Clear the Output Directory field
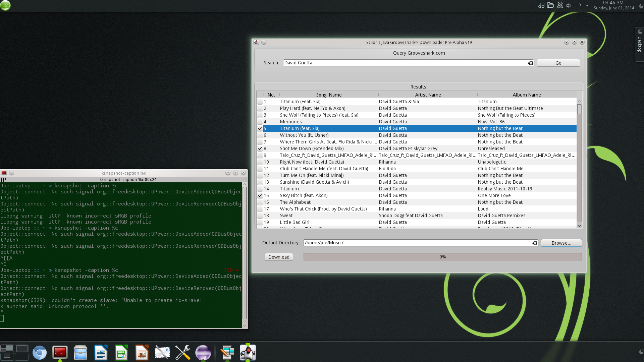The width and height of the screenshot is (644, 362). point(535,243)
